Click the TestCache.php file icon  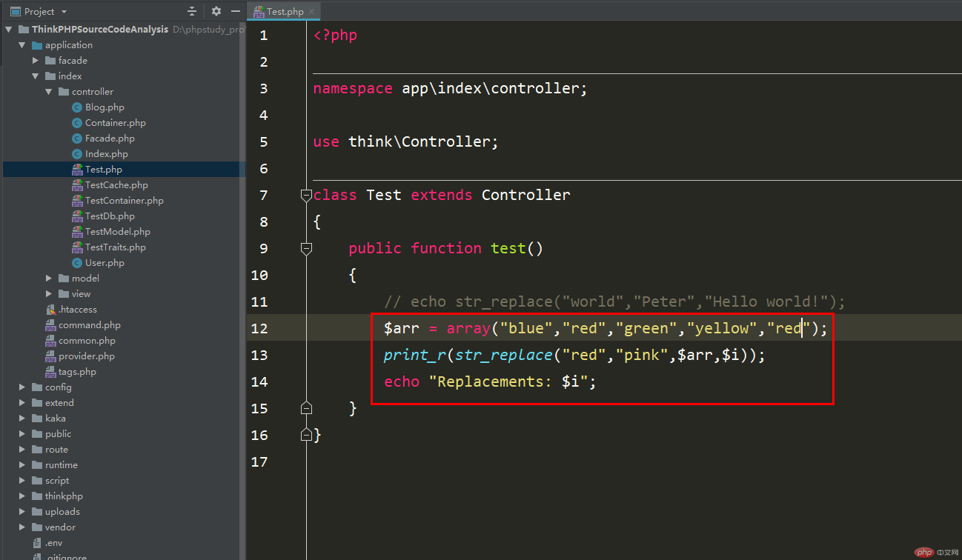77,185
